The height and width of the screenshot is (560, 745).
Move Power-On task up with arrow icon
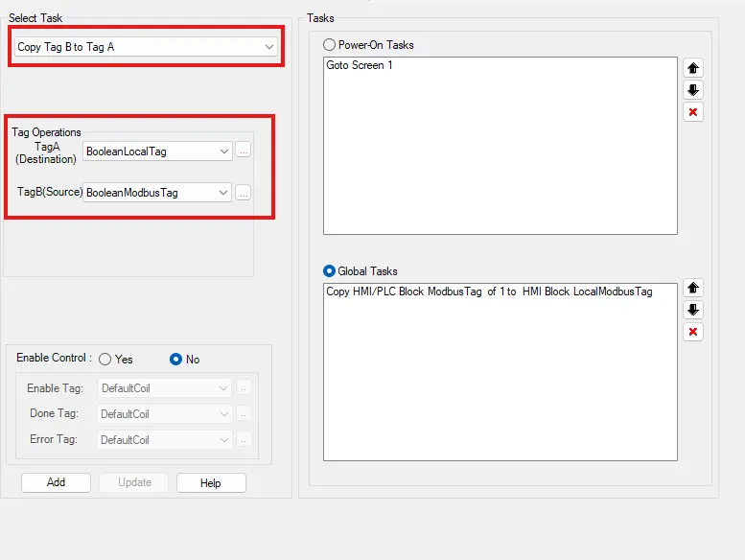pyautogui.click(x=693, y=68)
